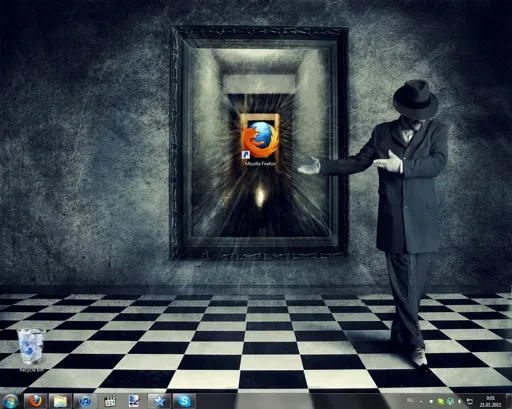Open the clock and date flyout

491,401
